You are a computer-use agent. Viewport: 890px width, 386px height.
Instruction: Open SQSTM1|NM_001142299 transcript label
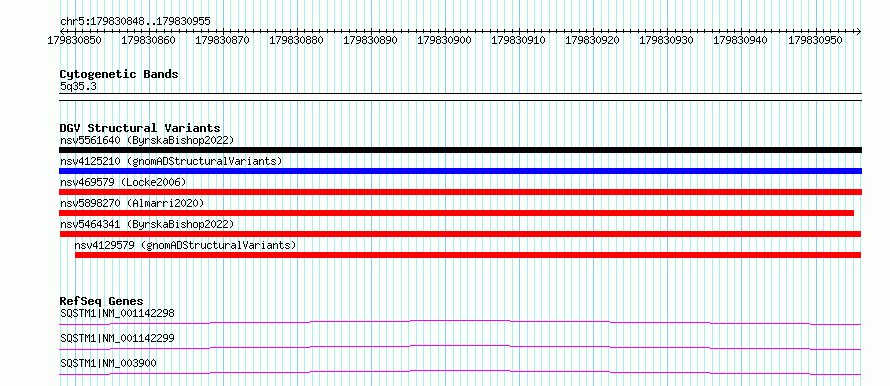point(117,338)
